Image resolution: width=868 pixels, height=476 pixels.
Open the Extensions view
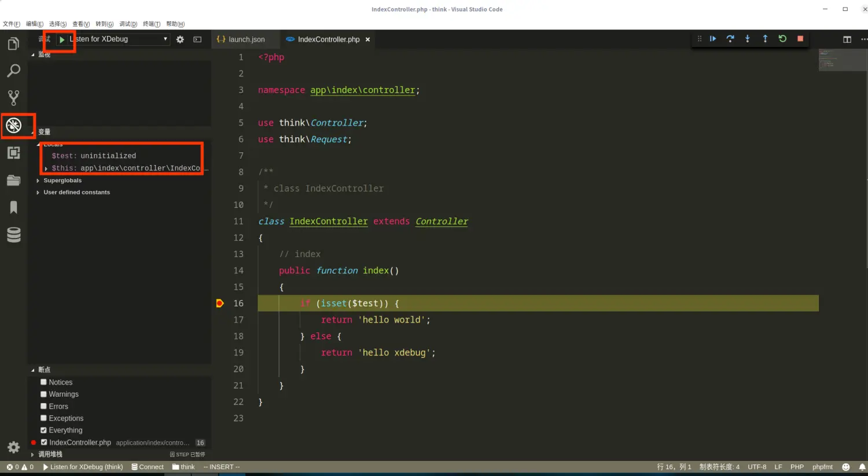pyautogui.click(x=13, y=153)
